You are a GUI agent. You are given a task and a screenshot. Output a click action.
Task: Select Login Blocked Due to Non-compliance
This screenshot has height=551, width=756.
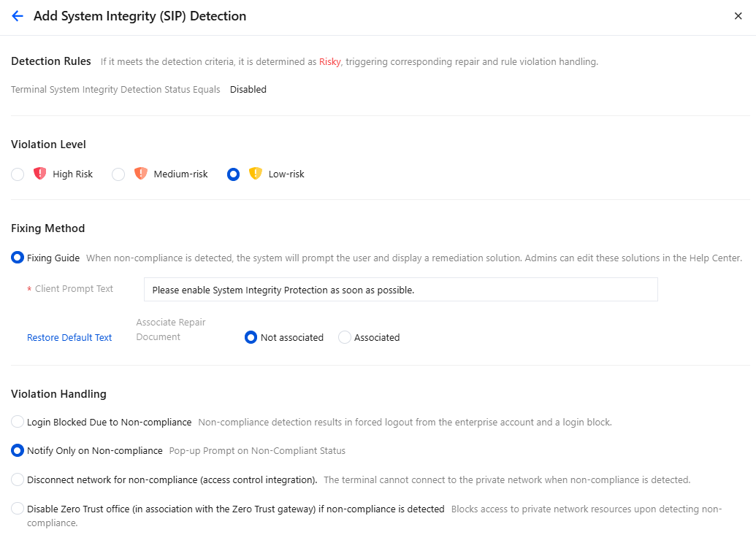click(18, 422)
